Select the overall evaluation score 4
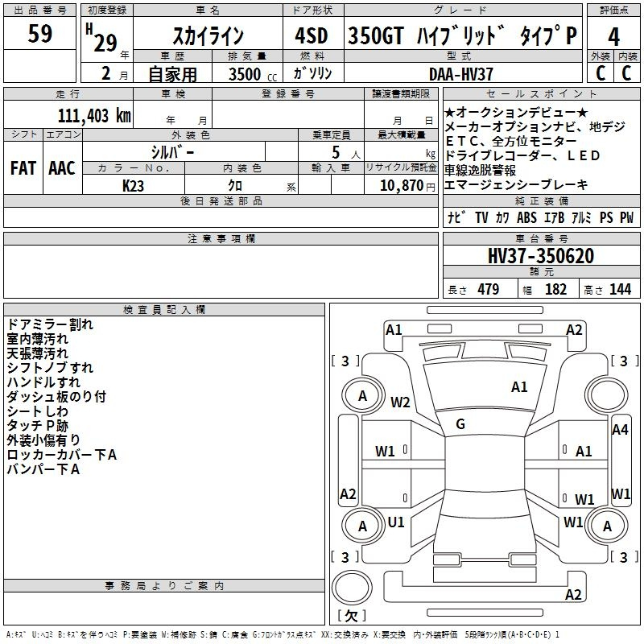This screenshot has width=644, height=644. coord(613,37)
